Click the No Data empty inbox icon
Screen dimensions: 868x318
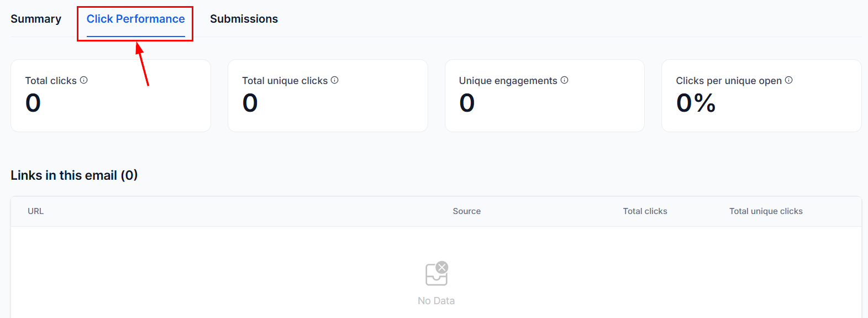coord(436,274)
